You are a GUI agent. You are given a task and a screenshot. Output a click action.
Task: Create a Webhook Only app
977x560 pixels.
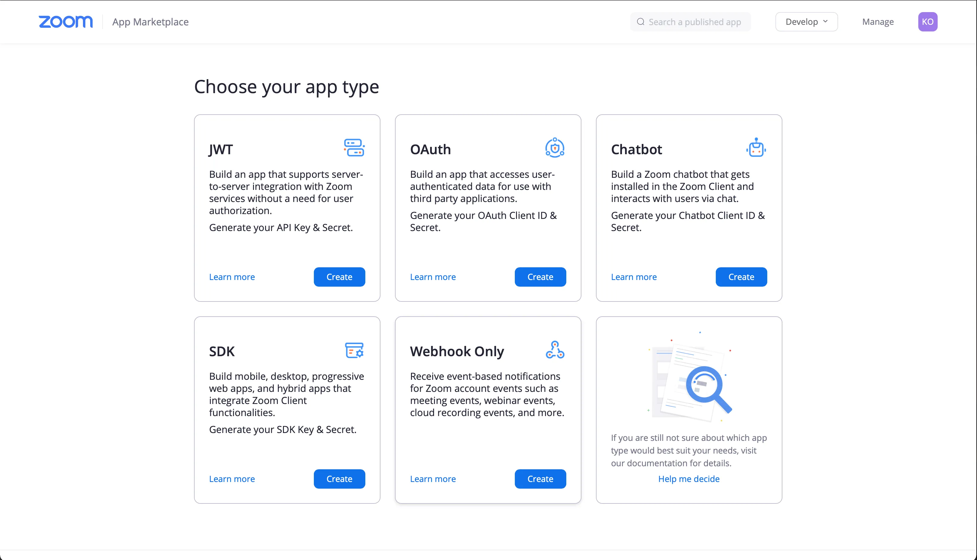pyautogui.click(x=540, y=479)
